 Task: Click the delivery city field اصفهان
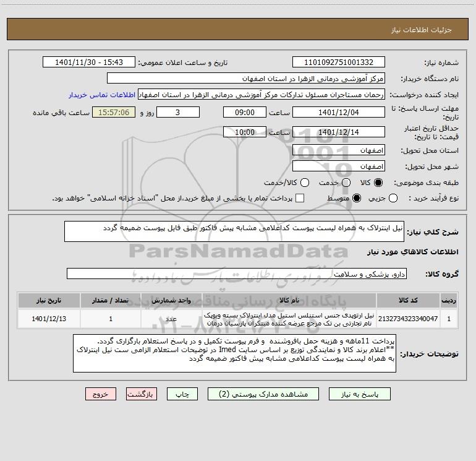(x=339, y=166)
